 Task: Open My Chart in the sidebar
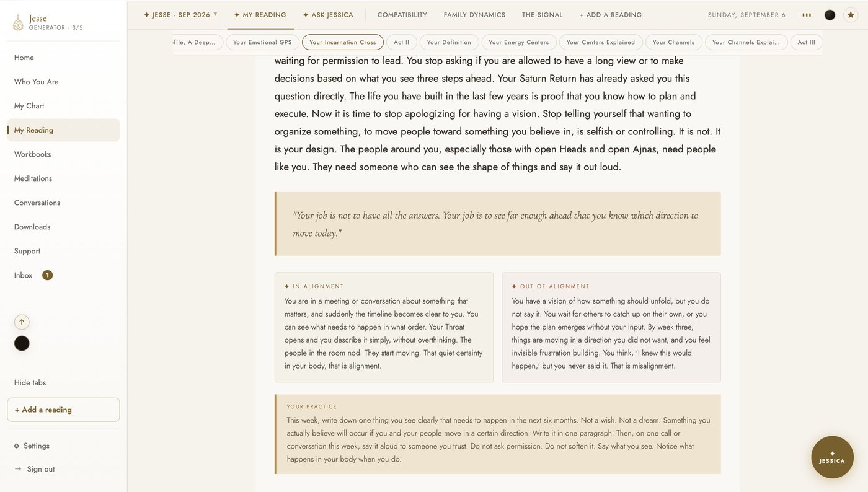point(63,106)
